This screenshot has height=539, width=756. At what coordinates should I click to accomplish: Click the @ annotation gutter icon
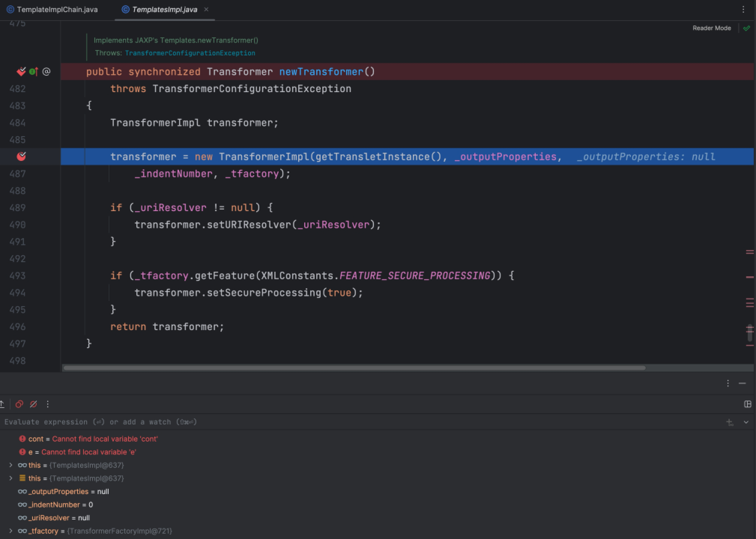(x=46, y=71)
